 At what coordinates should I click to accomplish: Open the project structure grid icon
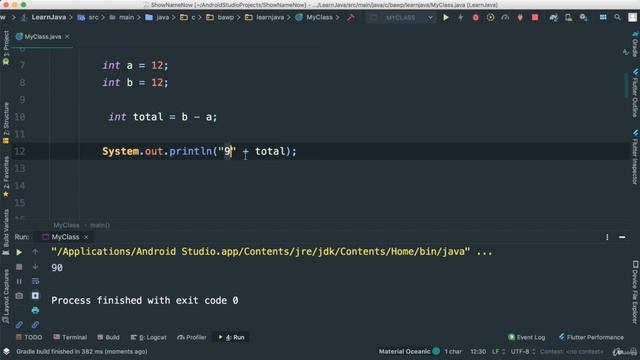pos(603,18)
